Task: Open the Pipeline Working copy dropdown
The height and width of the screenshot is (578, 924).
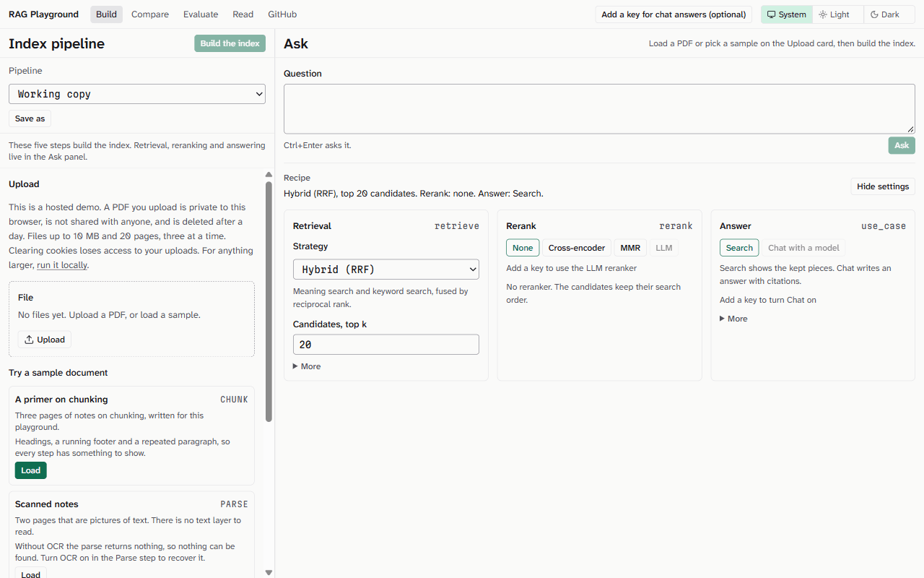Action: (x=137, y=94)
